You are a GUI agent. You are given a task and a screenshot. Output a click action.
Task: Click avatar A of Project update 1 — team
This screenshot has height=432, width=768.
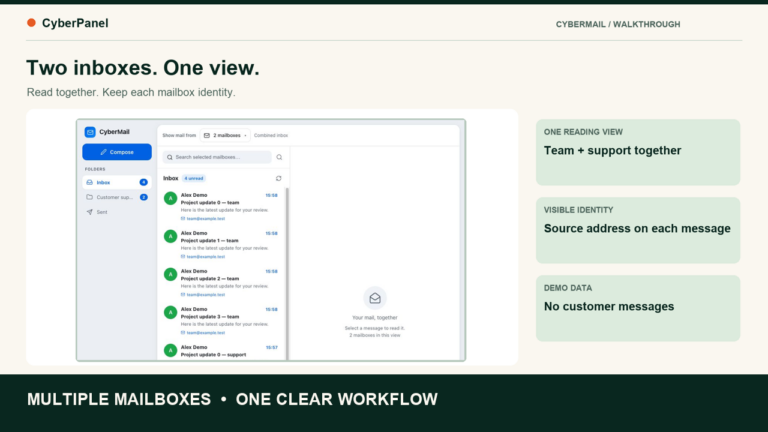click(170, 237)
